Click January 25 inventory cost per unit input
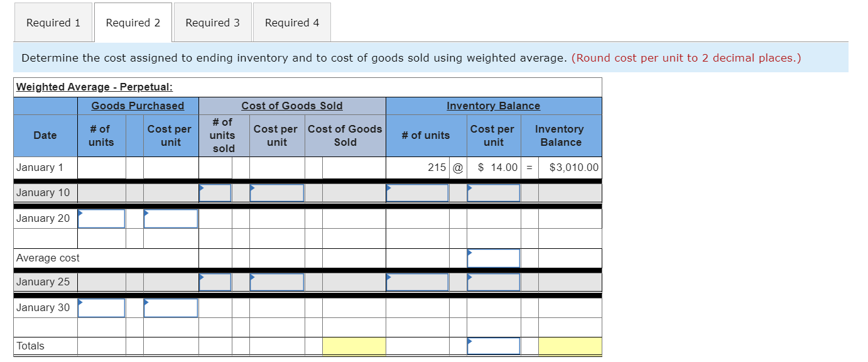Screen dimensions: 868x362 pyautogui.click(x=493, y=282)
